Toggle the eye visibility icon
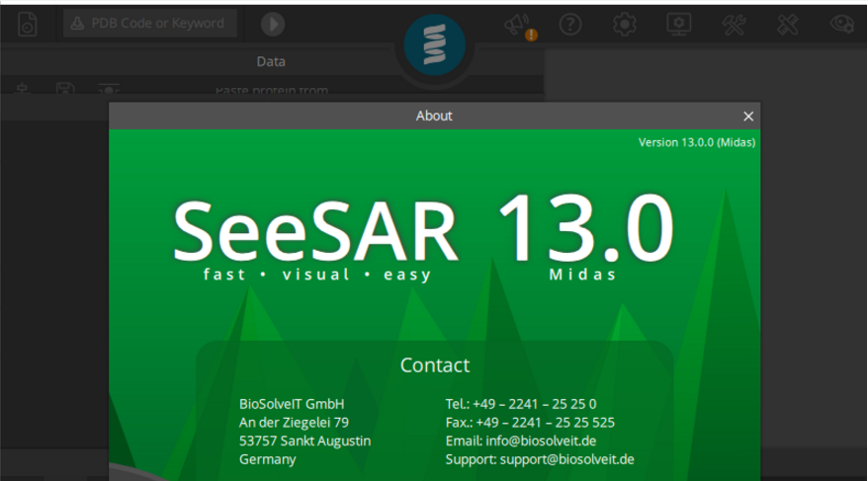This screenshot has width=868, height=481. click(842, 24)
